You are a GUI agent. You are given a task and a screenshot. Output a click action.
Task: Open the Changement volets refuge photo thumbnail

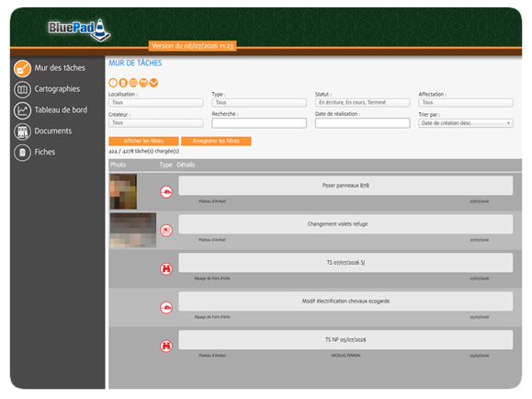(x=133, y=230)
